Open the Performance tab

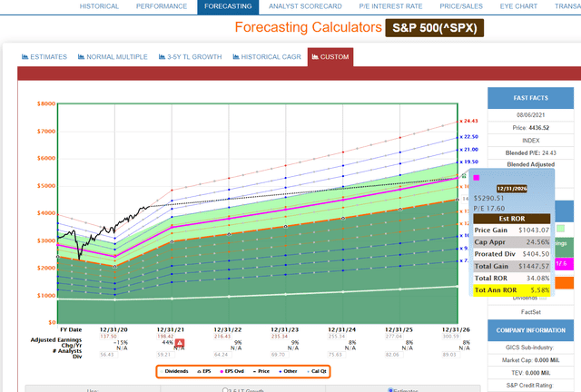click(x=162, y=6)
